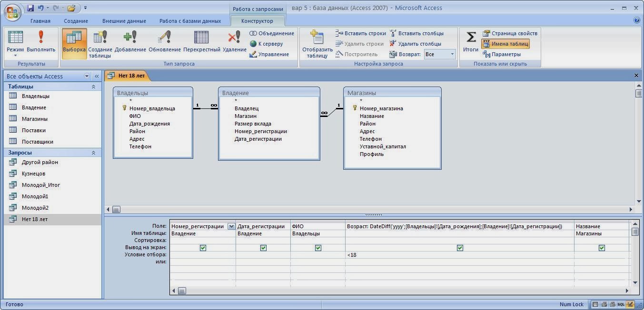This screenshot has height=310, width=644.
Task: Open the Молодой_Итог query
Action: click(41, 185)
